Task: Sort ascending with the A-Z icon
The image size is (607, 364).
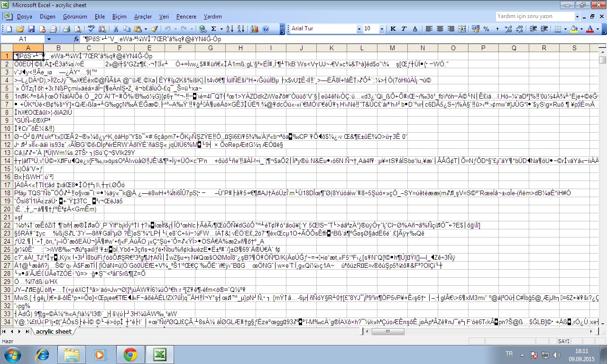Action: pyautogui.click(x=229, y=29)
